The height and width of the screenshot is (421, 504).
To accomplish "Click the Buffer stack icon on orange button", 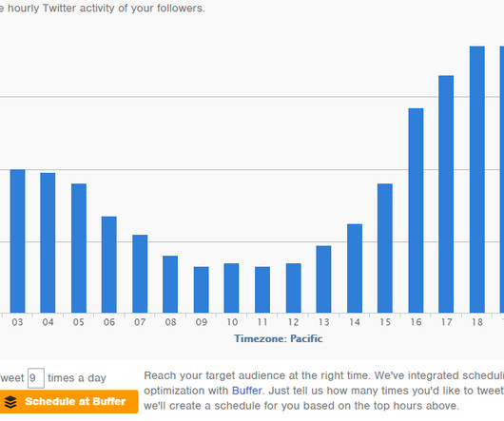I will [10, 402].
